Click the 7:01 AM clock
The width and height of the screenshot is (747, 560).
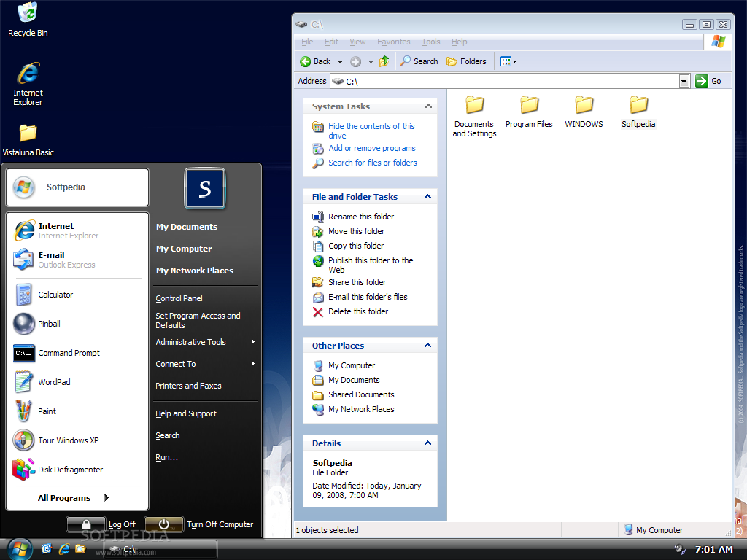[x=713, y=550]
